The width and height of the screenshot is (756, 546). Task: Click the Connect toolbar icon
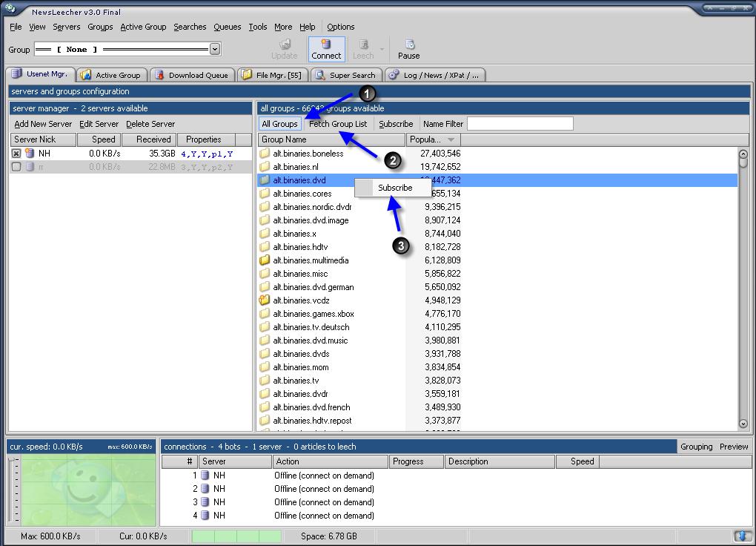[x=325, y=45]
